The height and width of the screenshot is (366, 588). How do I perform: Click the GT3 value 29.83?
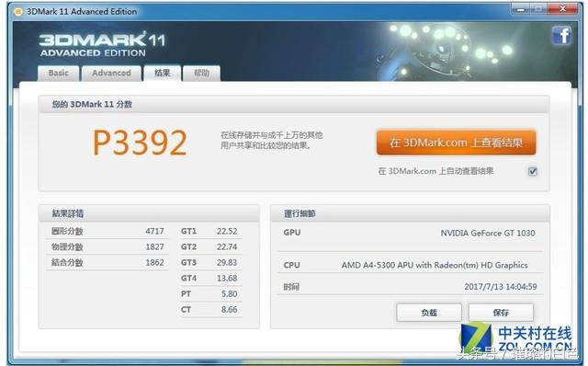[227, 263]
